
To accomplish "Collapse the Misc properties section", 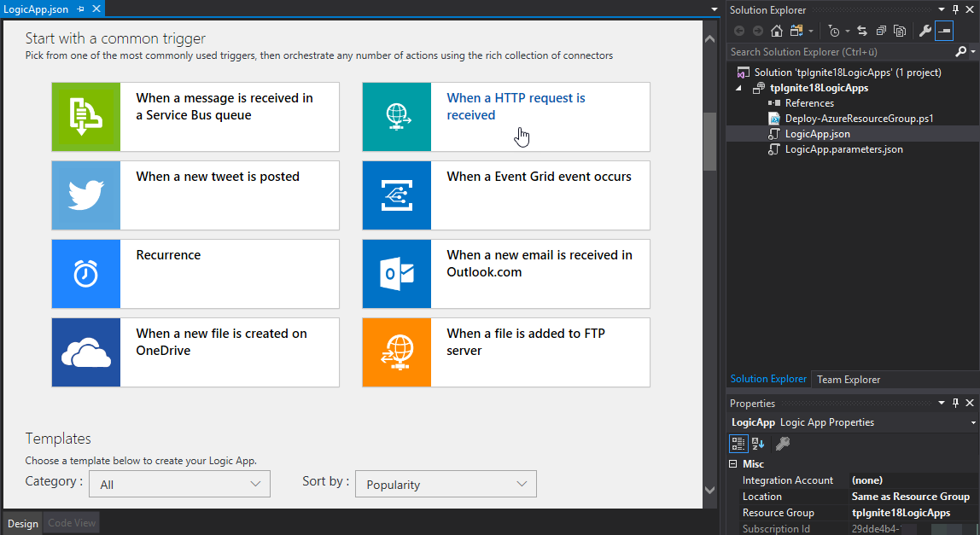I will point(732,464).
